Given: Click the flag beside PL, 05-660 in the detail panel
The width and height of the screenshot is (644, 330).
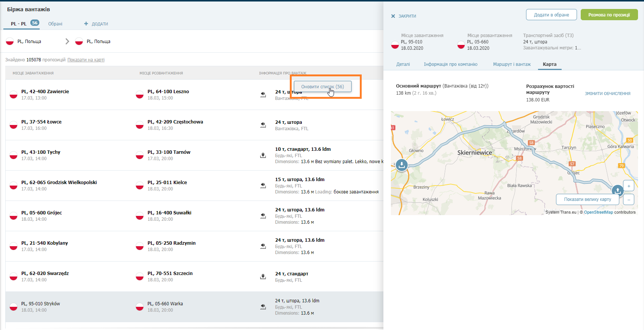Looking at the screenshot, I should [x=461, y=45].
